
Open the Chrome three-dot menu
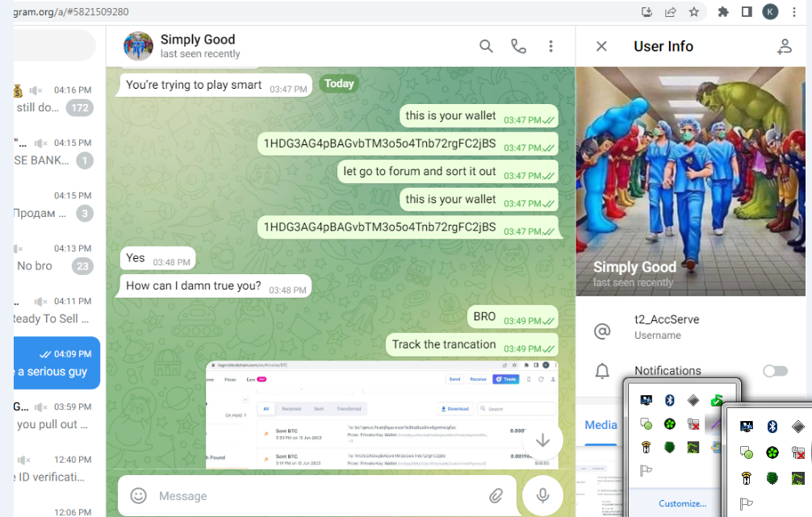[794, 11]
